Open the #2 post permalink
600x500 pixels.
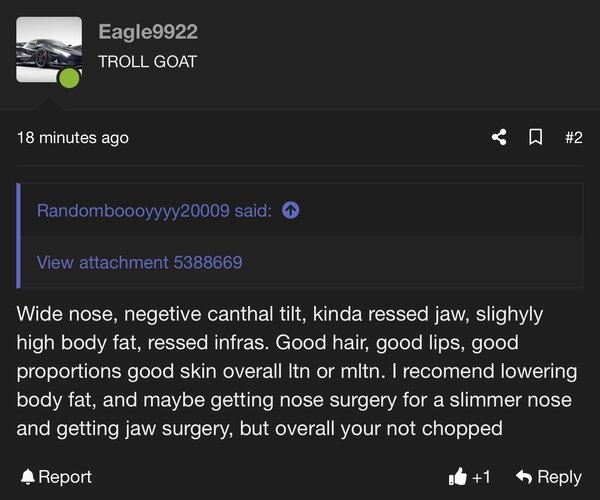[x=574, y=137]
